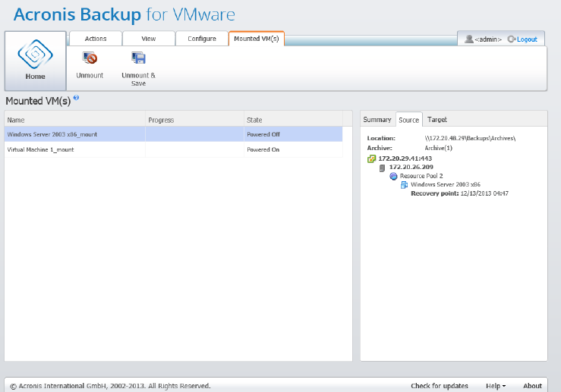
Task: Click the Unmount icon
Action: point(90,58)
